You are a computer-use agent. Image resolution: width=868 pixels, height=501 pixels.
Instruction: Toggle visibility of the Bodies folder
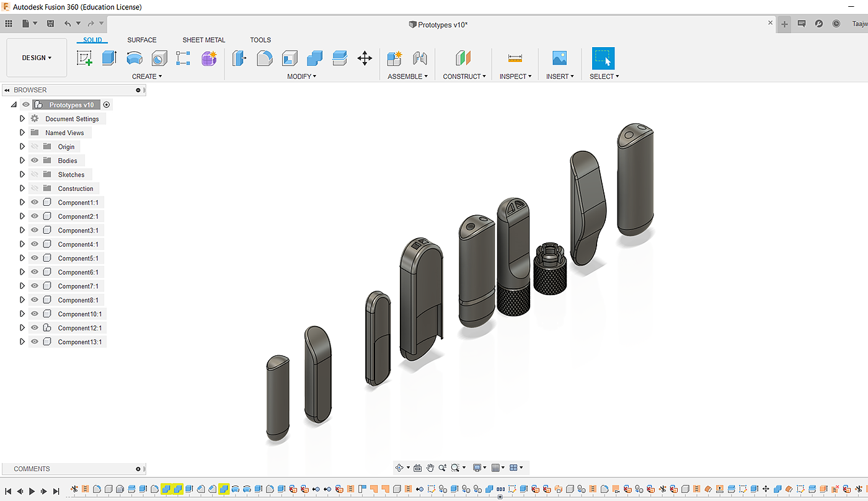point(35,161)
